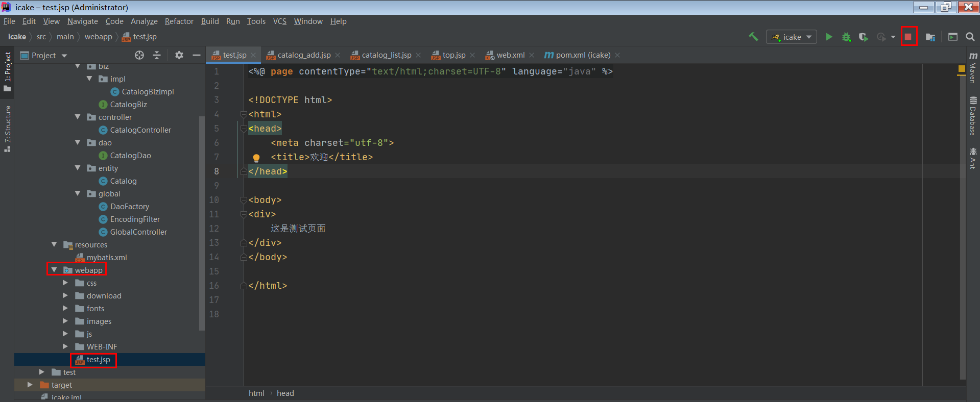Close the test.jsp editor tab
The height and width of the screenshot is (402, 980).
pyautogui.click(x=253, y=55)
